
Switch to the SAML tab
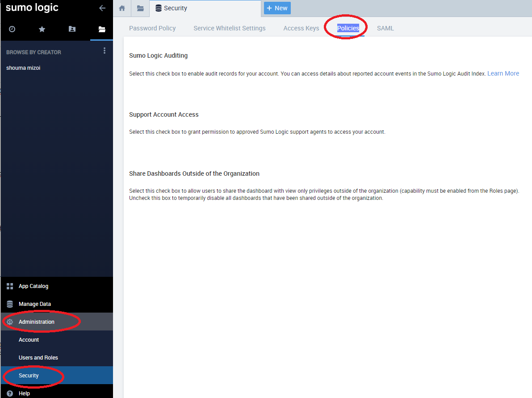[x=385, y=28]
